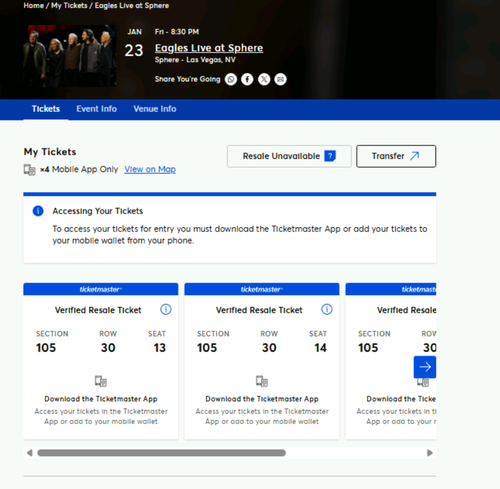Click seat number 14 value
The image size is (500, 489).
tap(320, 348)
